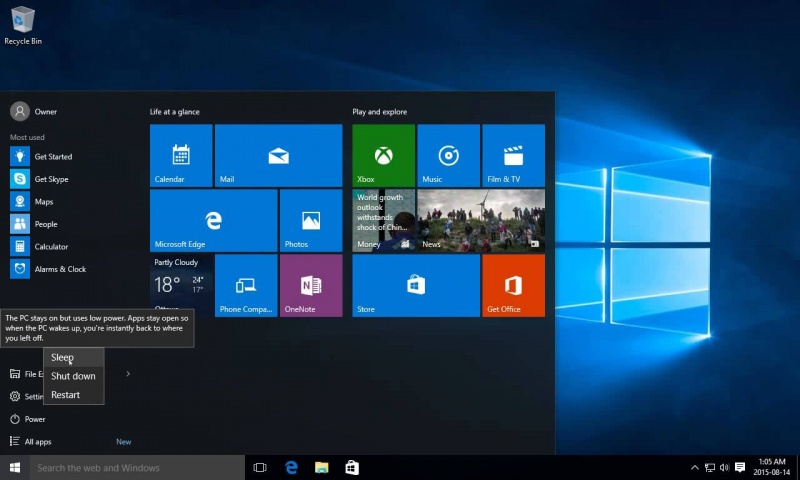Launch Get Skype from Most used
800x480 pixels.
click(39, 179)
